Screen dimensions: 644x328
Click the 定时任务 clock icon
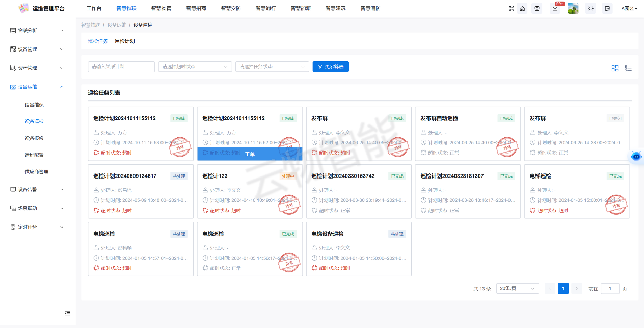tap(13, 227)
